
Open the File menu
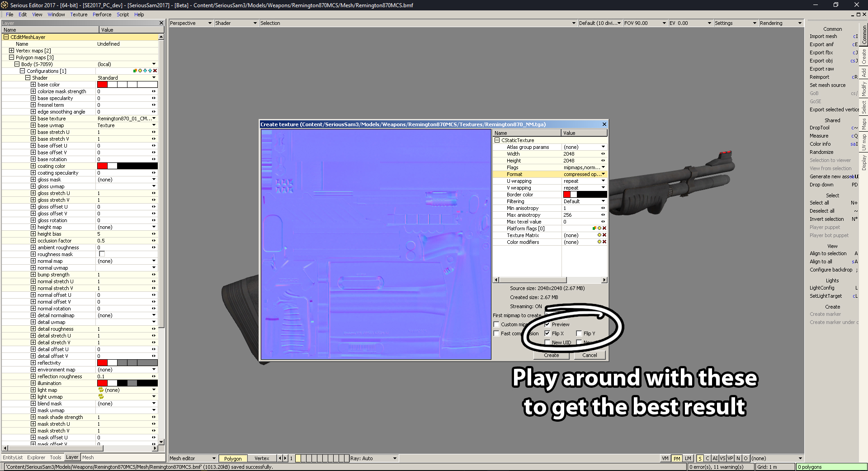[9, 14]
